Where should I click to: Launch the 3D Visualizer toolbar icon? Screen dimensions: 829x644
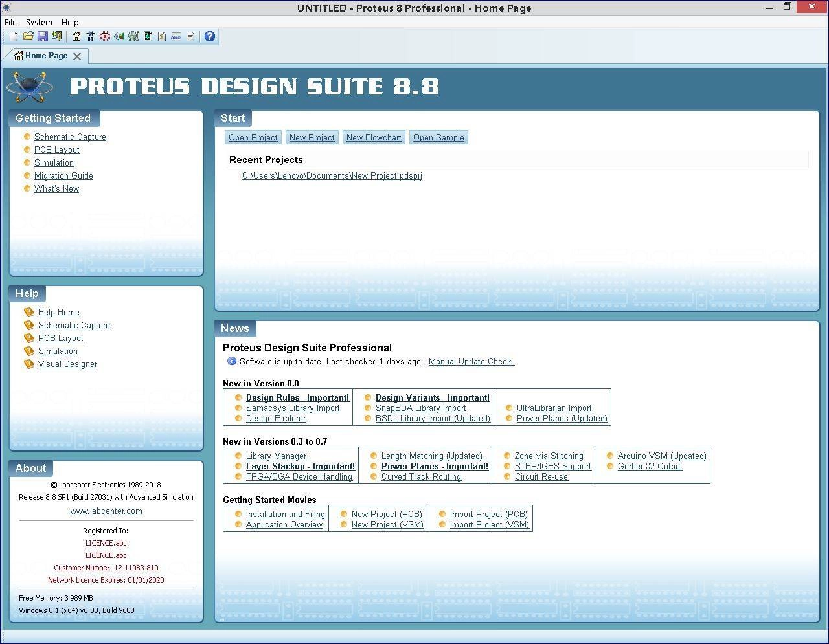pos(119,36)
